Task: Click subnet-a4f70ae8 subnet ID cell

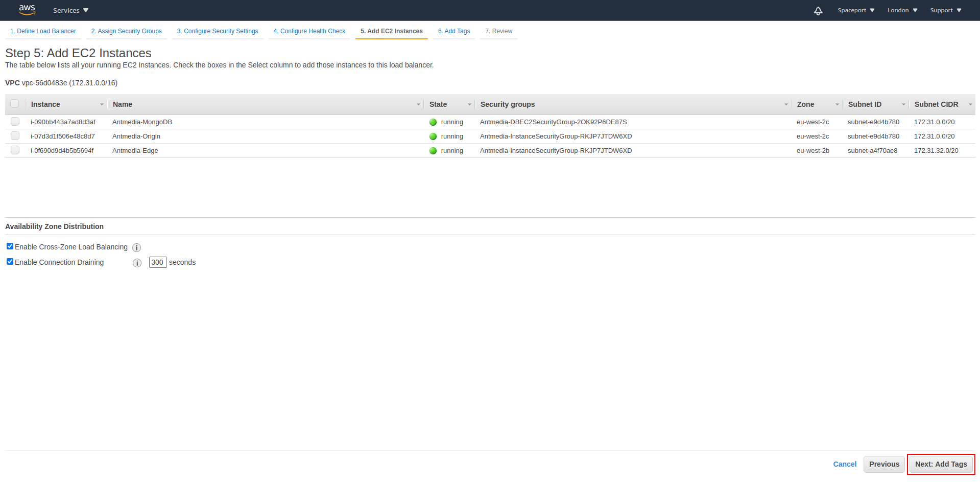Action: (x=872, y=151)
